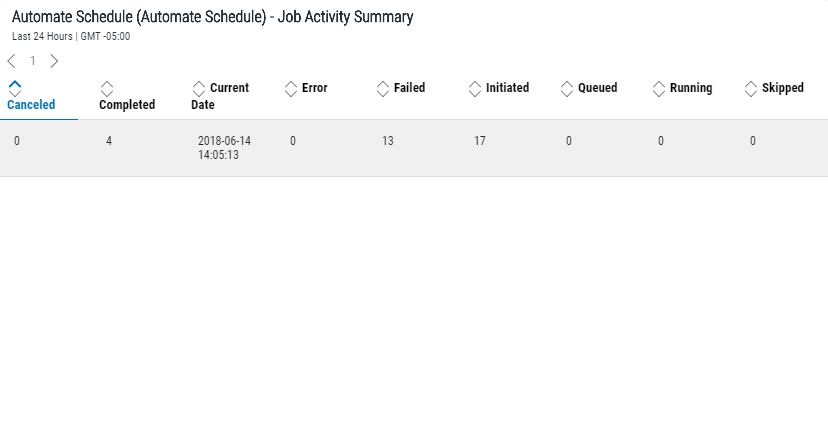Click the Queued column's 0 value
Screen dimensions: 828x438
[x=569, y=141]
